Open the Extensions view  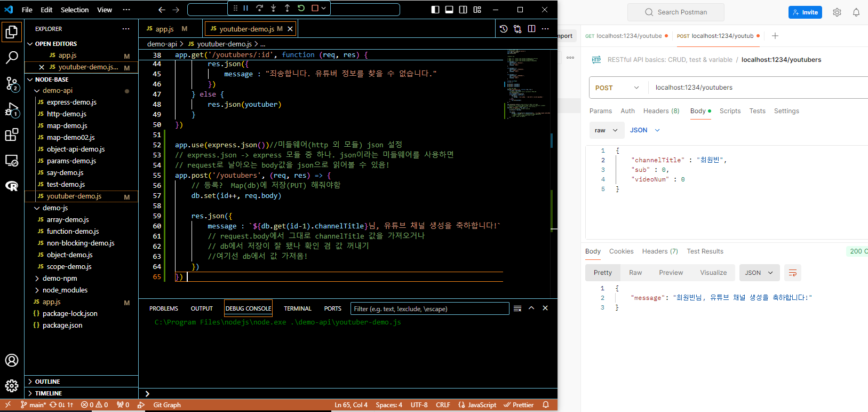click(x=12, y=135)
